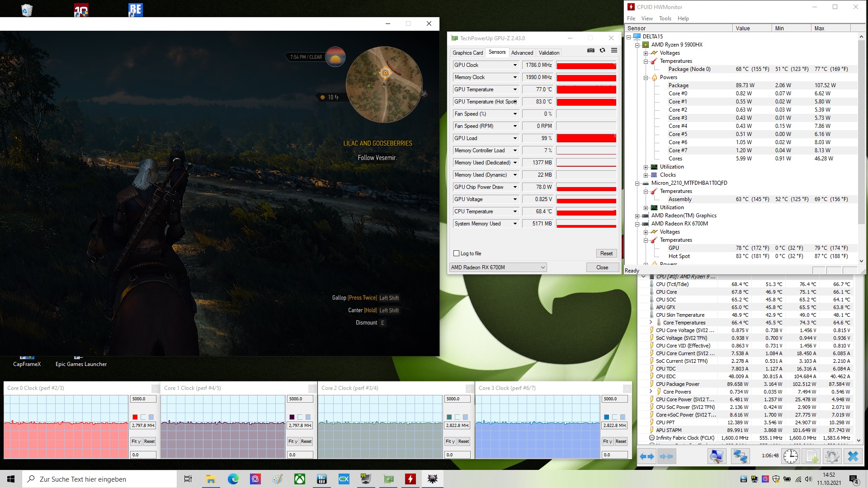Expand Clocks node in HWMonitor
This screenshot has height=488, width=868.
(646, 175)
